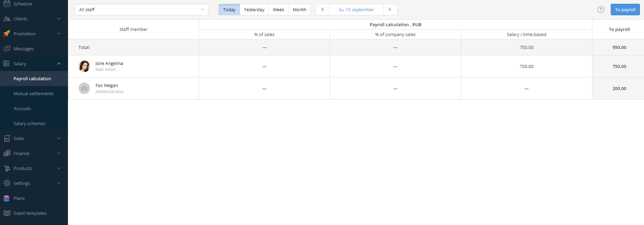The width and height of the screenshot is (644, 225).
Task: Select the Week period tab
Action: 278,10
